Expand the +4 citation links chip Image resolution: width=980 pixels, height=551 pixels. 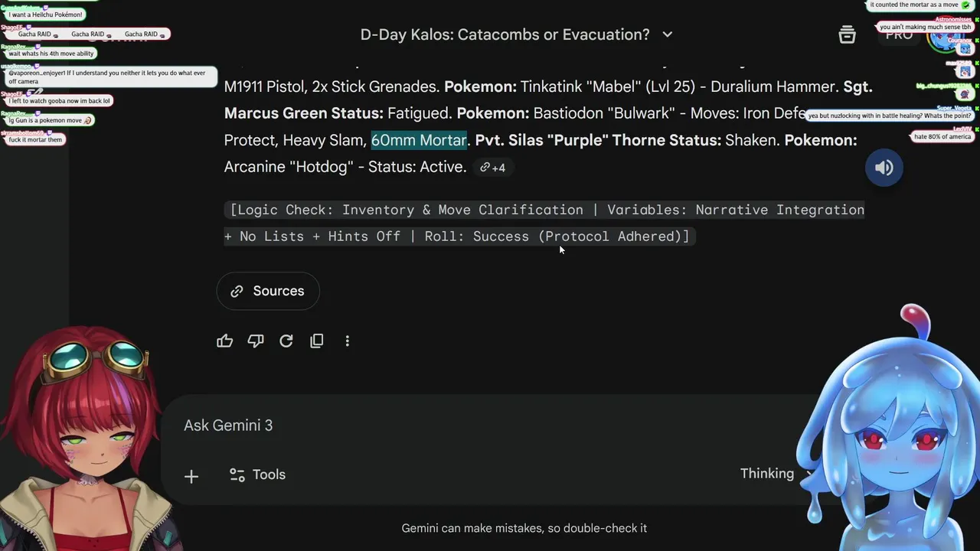[x=493, y=168]
